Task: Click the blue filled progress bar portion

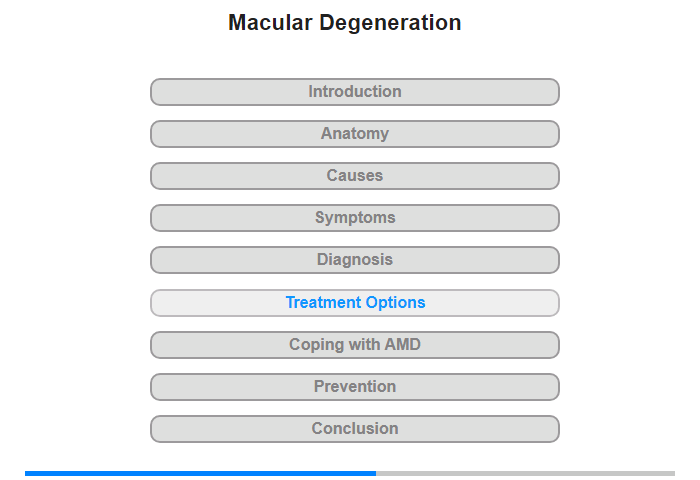Action: (200, 473)
